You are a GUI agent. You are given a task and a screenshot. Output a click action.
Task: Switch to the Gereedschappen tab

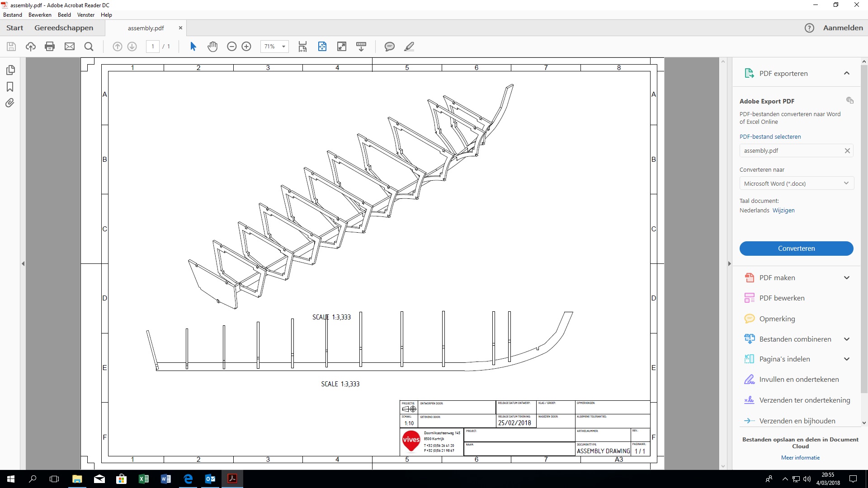[x=64, y=28]
